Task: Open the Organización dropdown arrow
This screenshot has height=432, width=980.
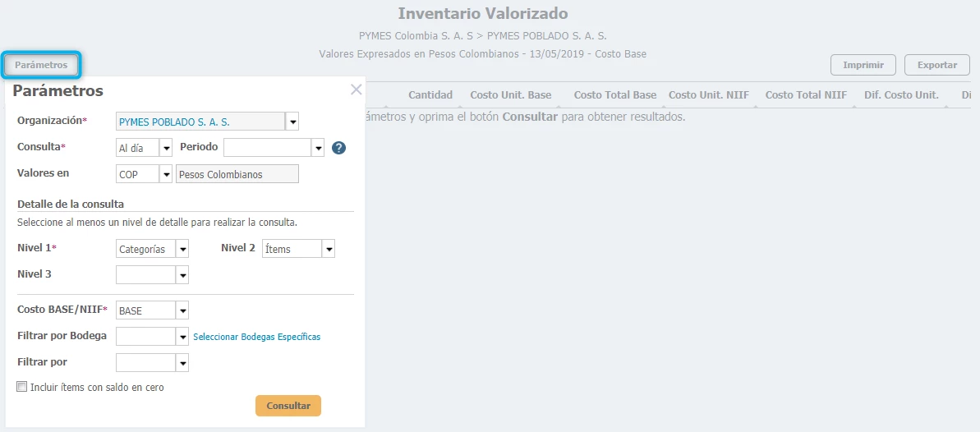Action: click(x=292, y=122)
